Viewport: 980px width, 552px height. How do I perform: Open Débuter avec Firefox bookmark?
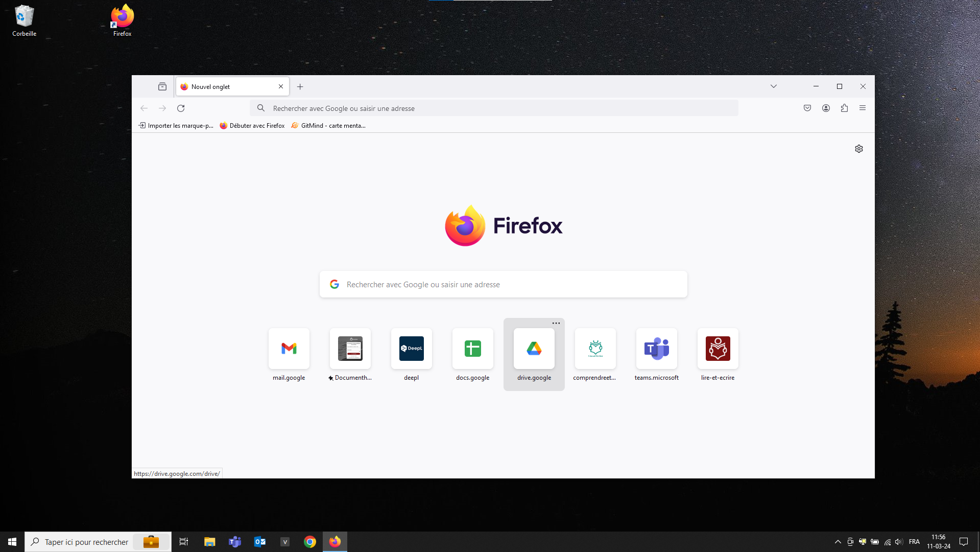click(x=252, y=126)
